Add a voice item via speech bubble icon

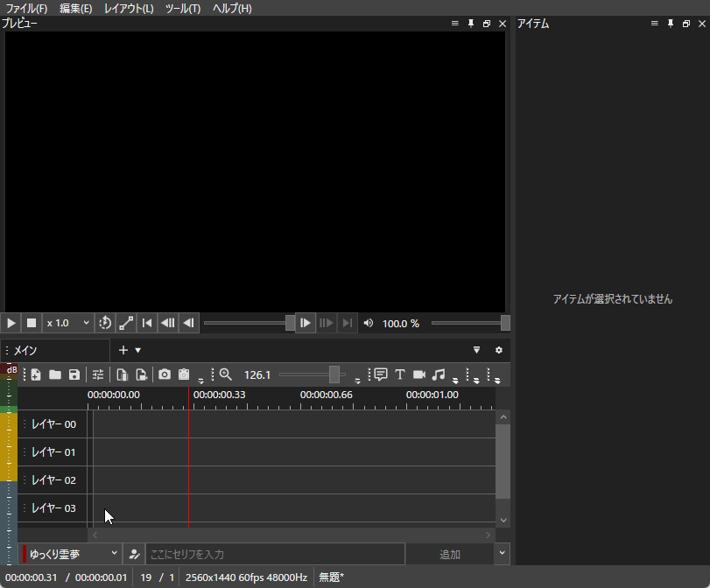coord(380,374)
